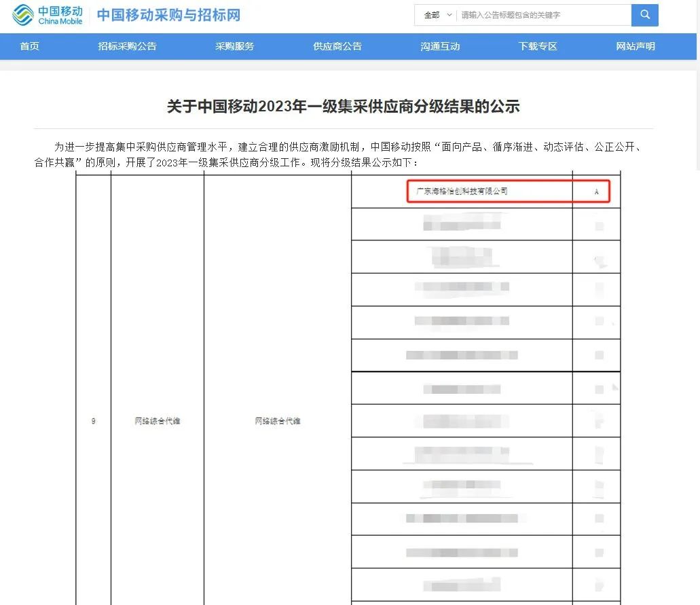Open the 下载专区 menu item
The height and width of the screenshot is (605, 700).
tap(538, 46)
